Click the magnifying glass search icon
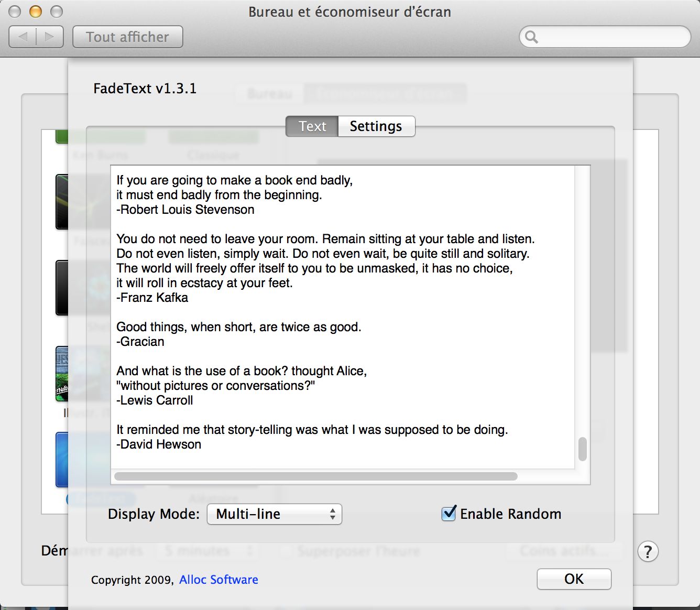 point(531,37)
